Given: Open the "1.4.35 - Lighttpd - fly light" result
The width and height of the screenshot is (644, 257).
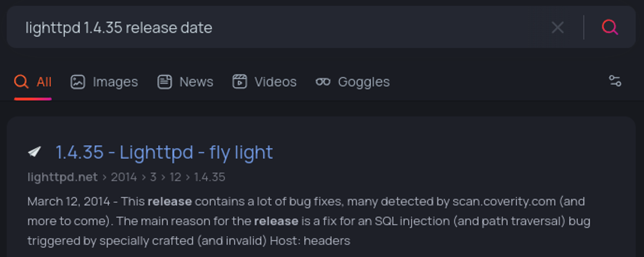Looking at the screenshot, I should point(164,152).
